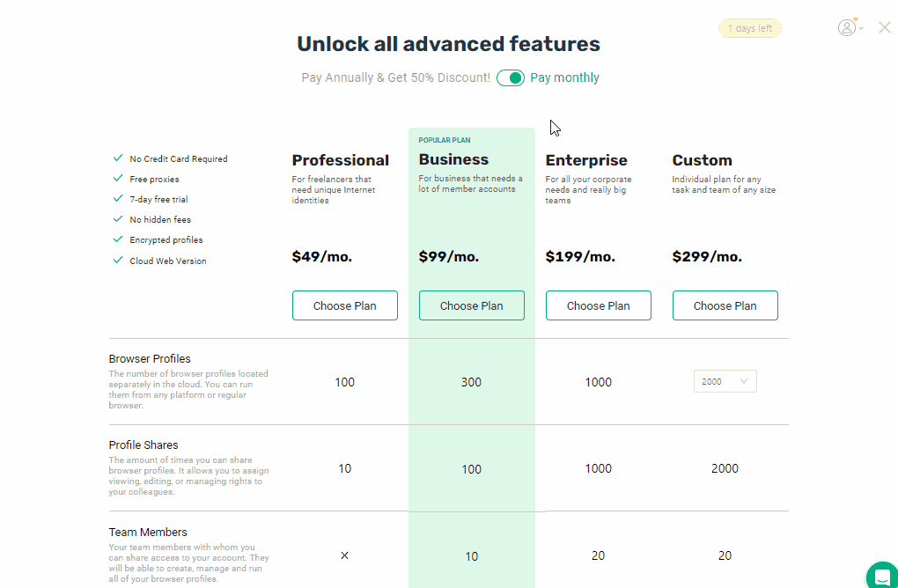Click the POPULAR PLAN label
This screenshot has height=588, width=898.
click(x=445, y=140)
